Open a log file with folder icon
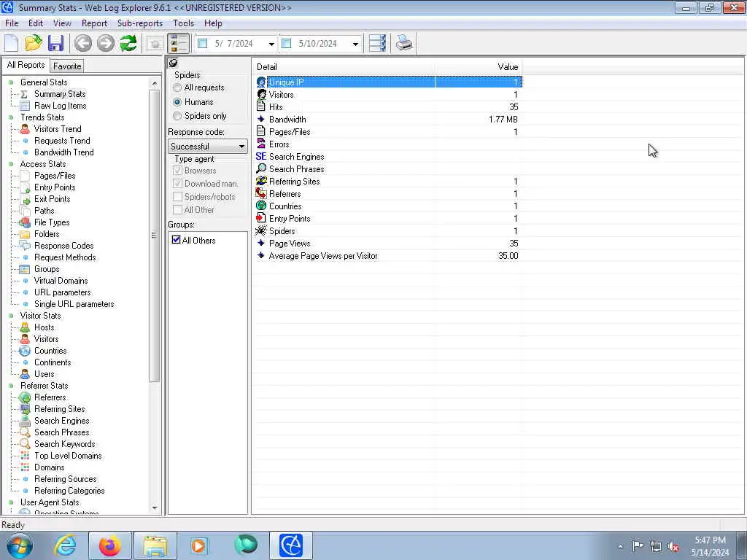Viewport: 747px width, 560px height. point(34,43)
